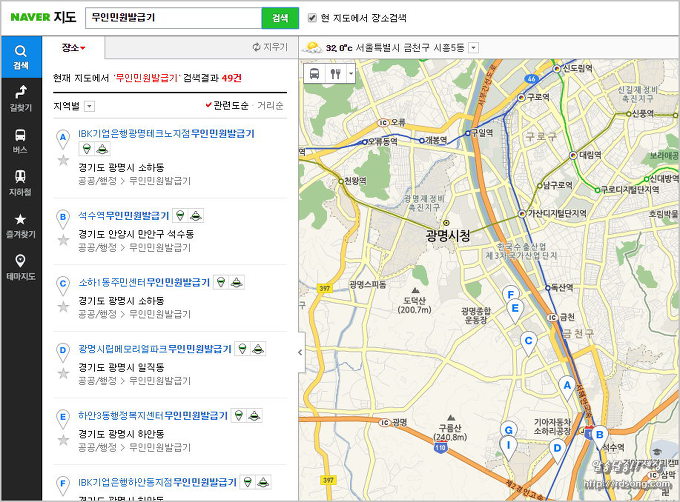The width and height of the screenshot is (680, 502).
Task: Click map marker F
Action: (x=511, y=295)
